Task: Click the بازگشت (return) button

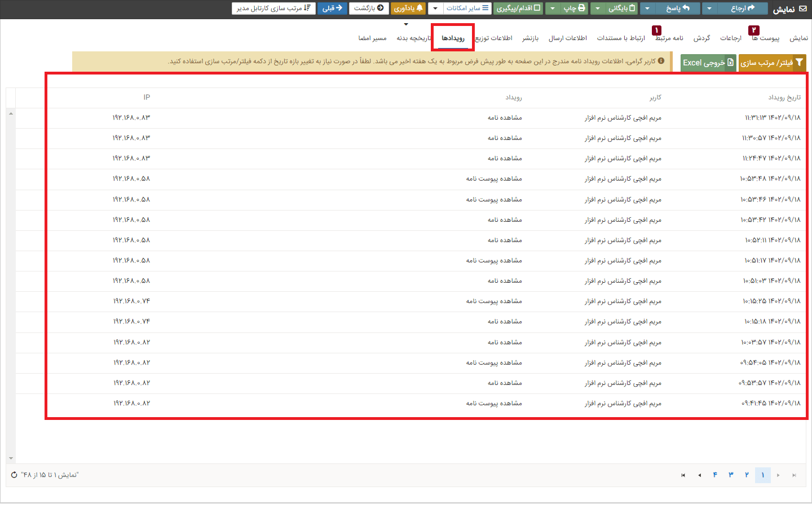Action: (x=369, y=8)
